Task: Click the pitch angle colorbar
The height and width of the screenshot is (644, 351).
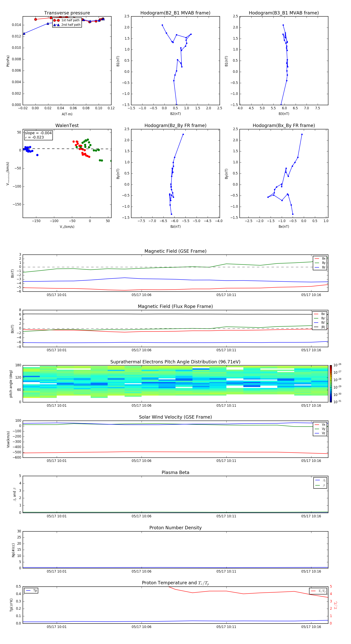Action: tap(331, 384)
